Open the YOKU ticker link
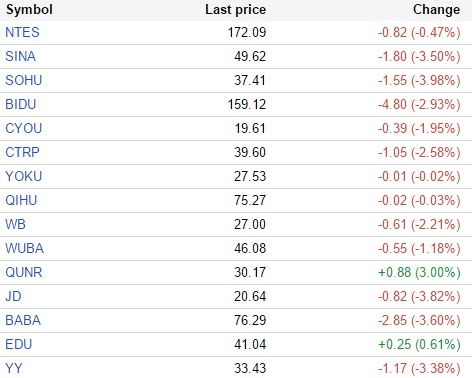The height and width of the screenshot is (378, 472). 24,176
